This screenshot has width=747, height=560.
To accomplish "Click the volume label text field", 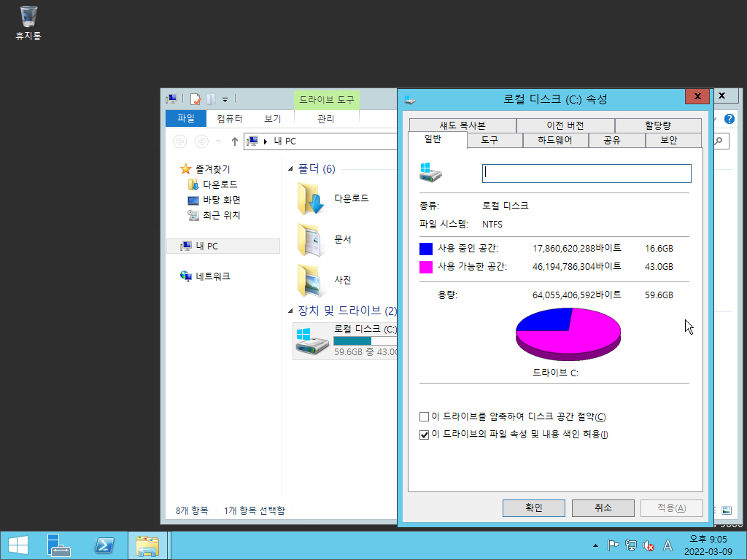I will [x=587, y=174].
